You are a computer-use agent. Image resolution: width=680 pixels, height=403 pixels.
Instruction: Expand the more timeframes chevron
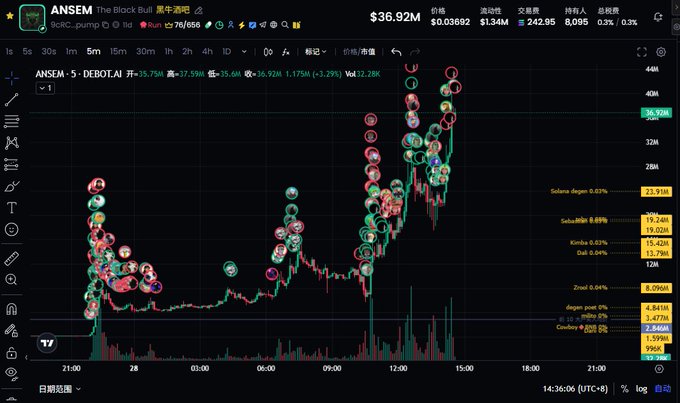coord(244,52)
